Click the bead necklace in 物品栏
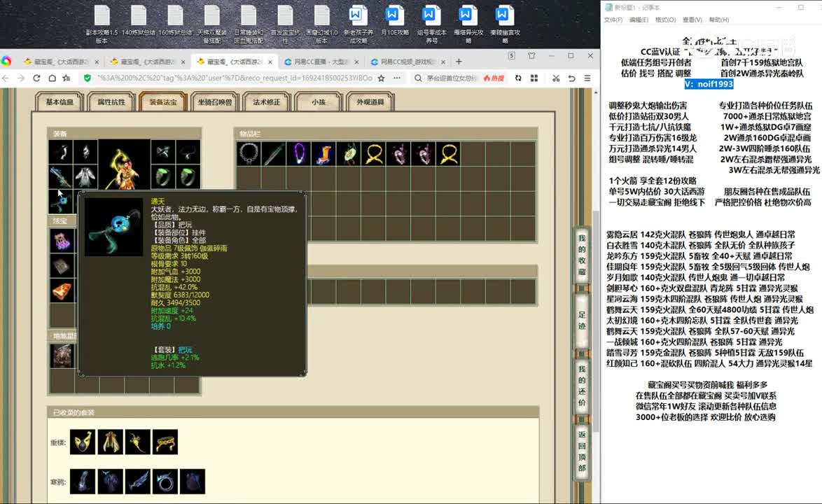This screenshot has height=504, width=822. coord(249,154)
